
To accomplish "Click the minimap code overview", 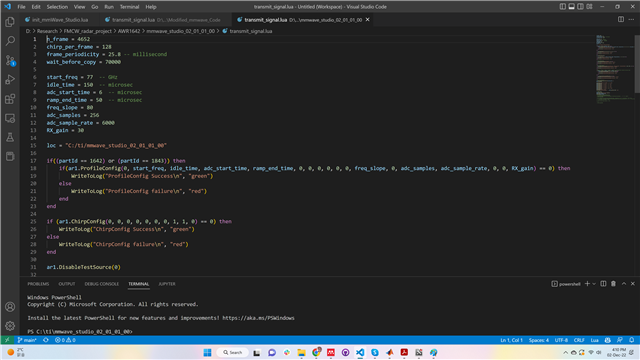I will coord(614,69).
